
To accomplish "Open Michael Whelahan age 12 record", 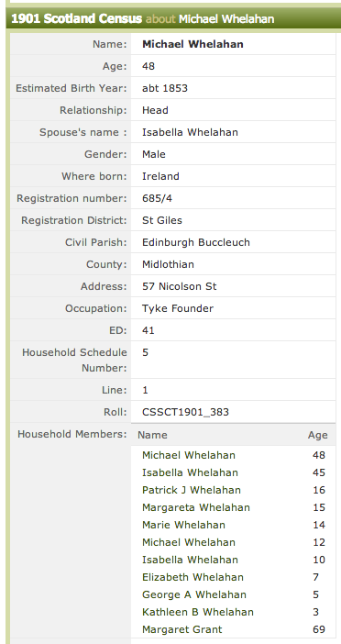I will coord(189,542).
